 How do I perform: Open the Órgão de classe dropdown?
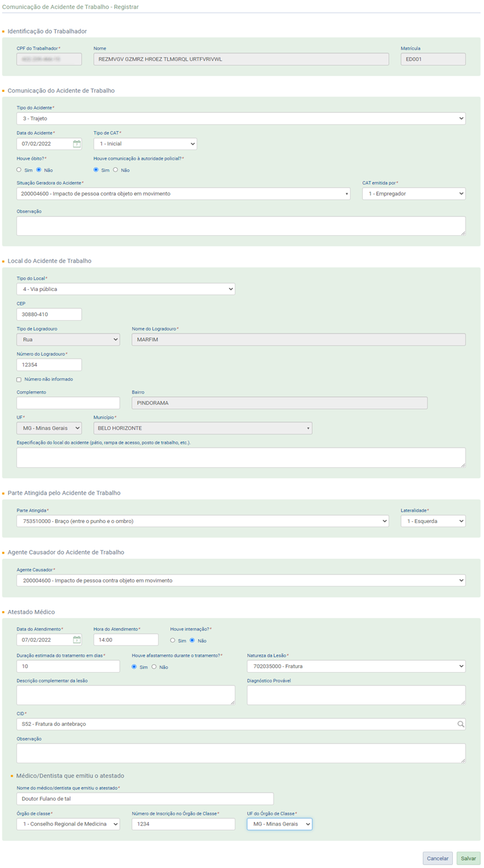point(68,824)
